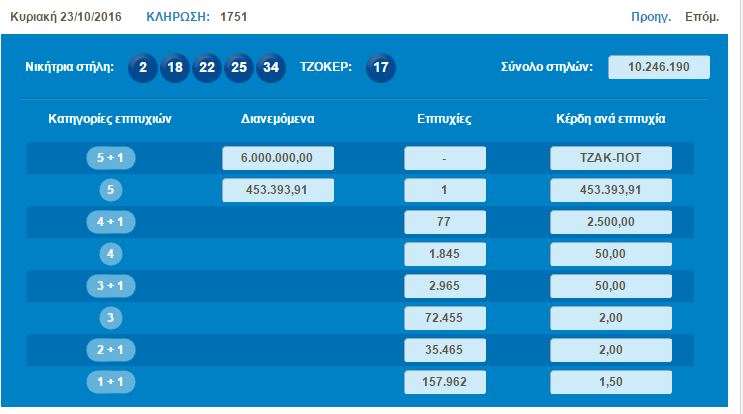
Task: Click the 72.455 winners count field
Action: coord(445,318)
